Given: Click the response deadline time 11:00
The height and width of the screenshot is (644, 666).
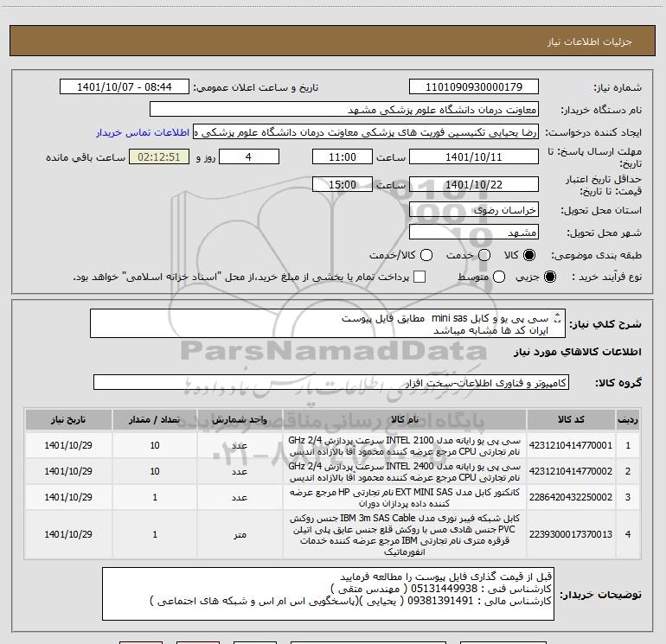Looking at the screenshot, I should point(343,156).
